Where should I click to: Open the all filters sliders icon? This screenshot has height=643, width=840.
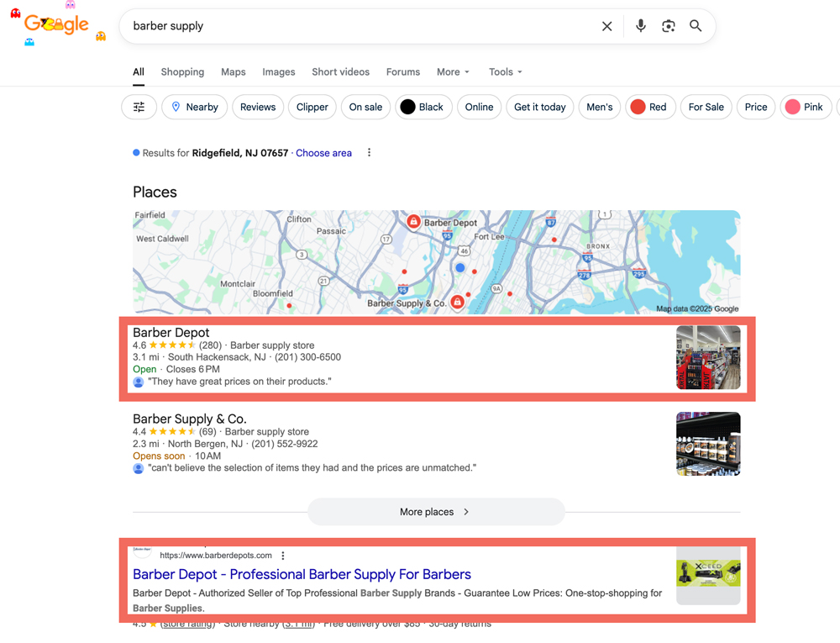point(139,107)
